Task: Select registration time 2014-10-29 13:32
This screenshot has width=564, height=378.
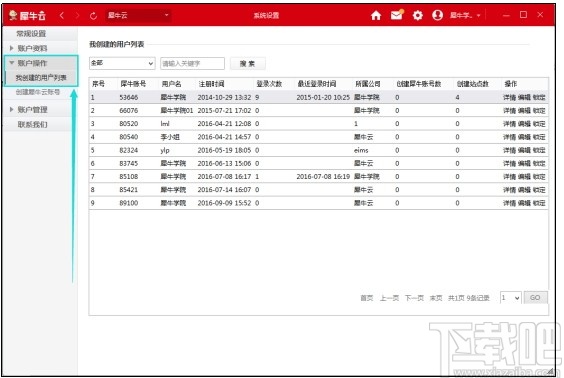Action: click(x=224, y=97)
